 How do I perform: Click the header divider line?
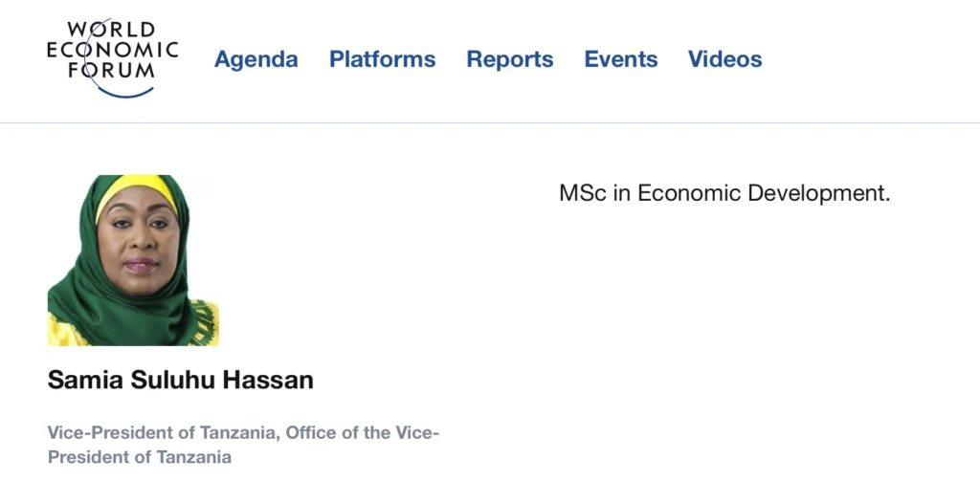(490, 122)
